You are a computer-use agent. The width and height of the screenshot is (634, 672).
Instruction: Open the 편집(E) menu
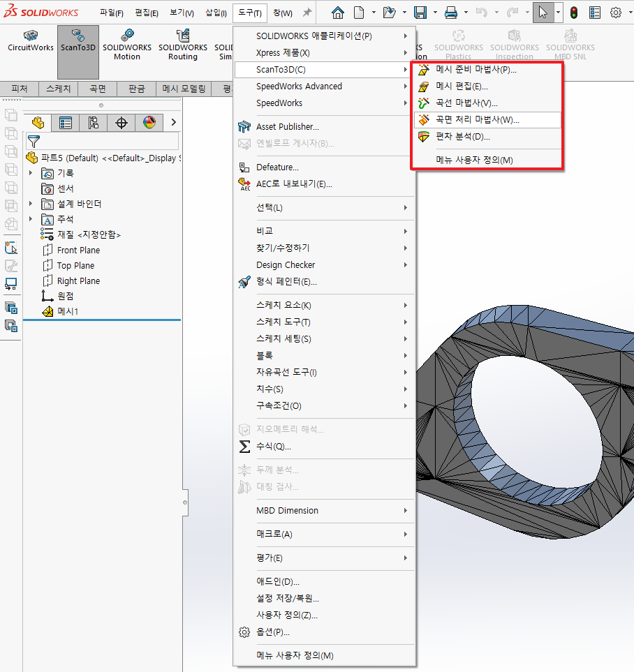pos(147,13)
